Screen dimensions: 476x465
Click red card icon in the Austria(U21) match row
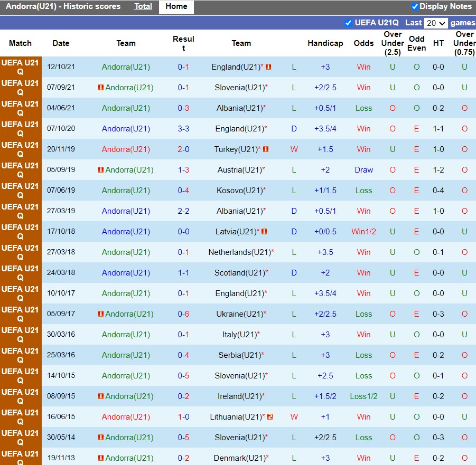pos(101,170)
